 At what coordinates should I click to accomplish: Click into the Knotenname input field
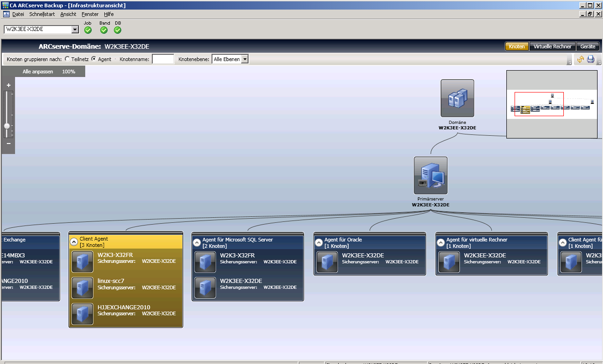pyautogui.click(x=163, y=59)
